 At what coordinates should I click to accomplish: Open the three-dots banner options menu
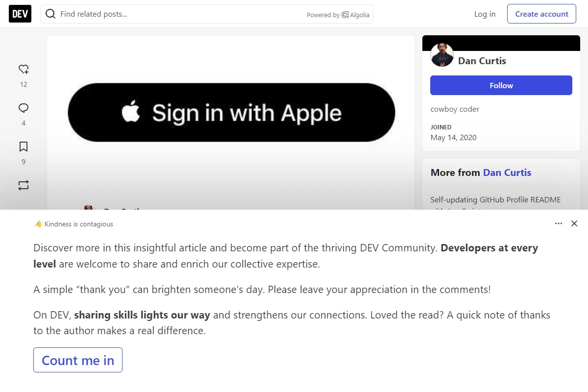[x=559, y=223]
